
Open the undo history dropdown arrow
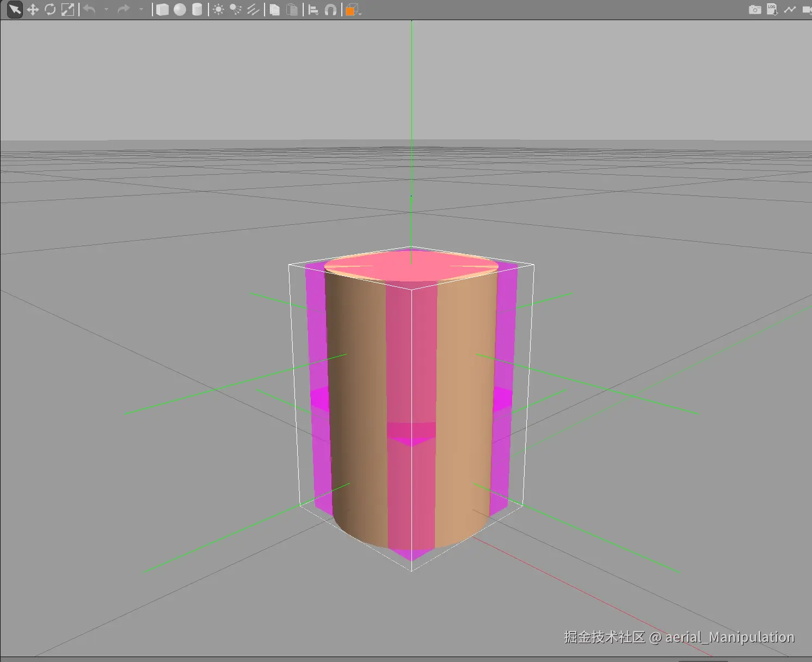point(106,10)
